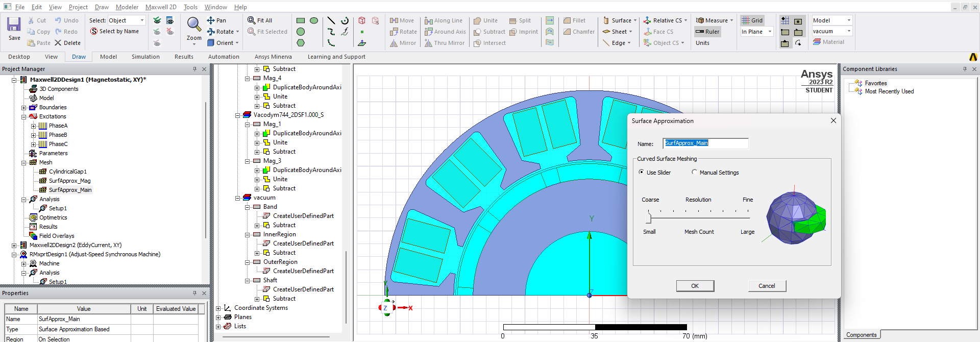Collapse the vacuum material group
The width and height of the screenshot is (980, 342).
point(238,198)
